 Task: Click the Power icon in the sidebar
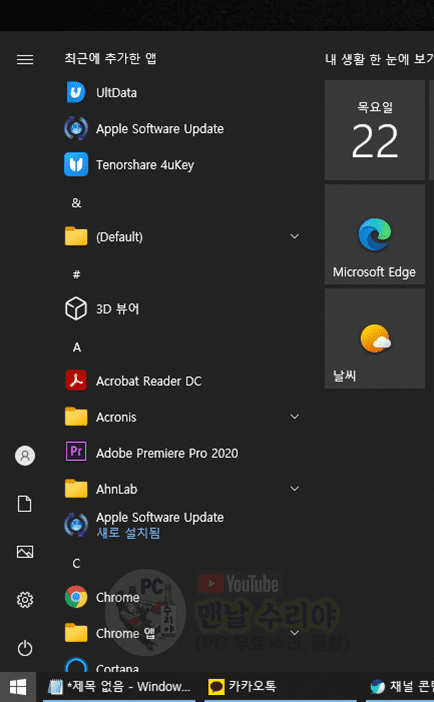(x=25, y=648)
